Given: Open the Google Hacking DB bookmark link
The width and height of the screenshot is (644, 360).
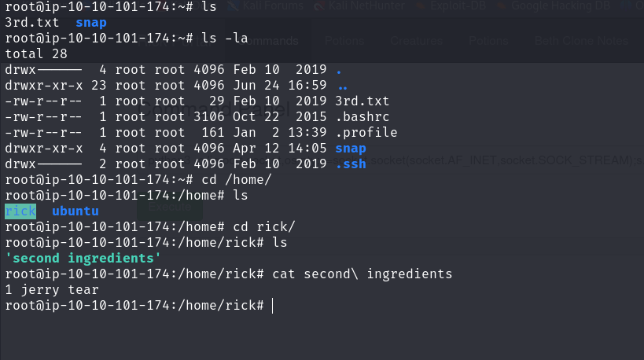Looking at the screenshot, I should tap(559, 6).
